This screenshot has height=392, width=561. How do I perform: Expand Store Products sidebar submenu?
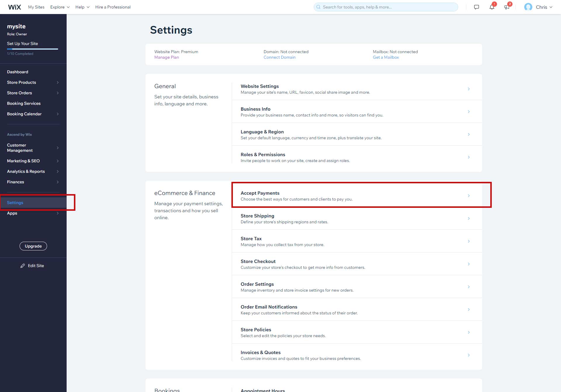click(58, 83)
